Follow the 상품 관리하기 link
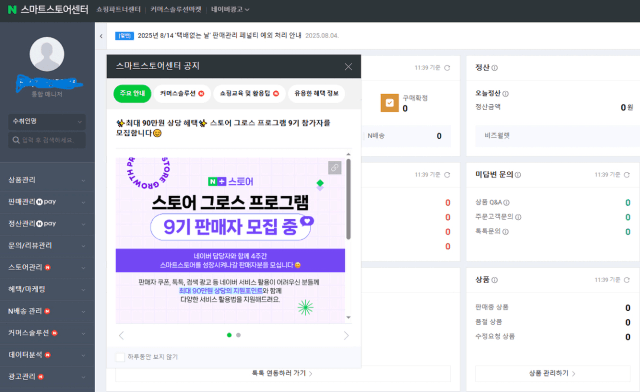The image size is (640, 392). click(x=553, y=373)
